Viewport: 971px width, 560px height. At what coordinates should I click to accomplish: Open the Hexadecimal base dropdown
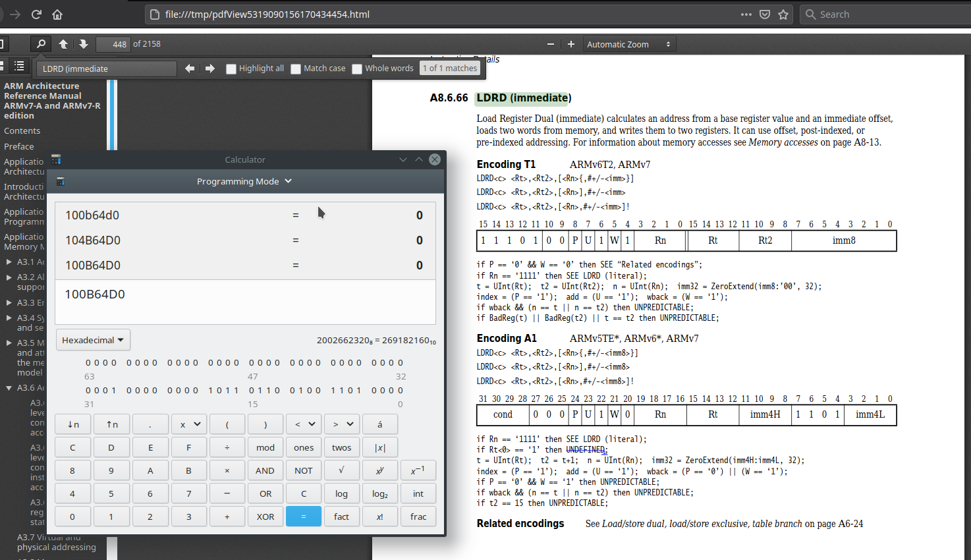(x=93, y=340)
